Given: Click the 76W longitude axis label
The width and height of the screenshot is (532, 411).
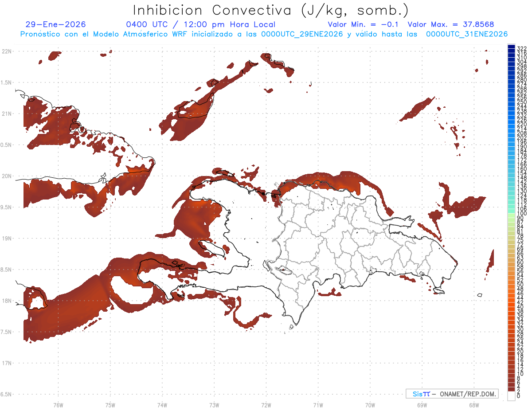Looking at the screenshot, I should pyautogui.click(x=58, y=405).
